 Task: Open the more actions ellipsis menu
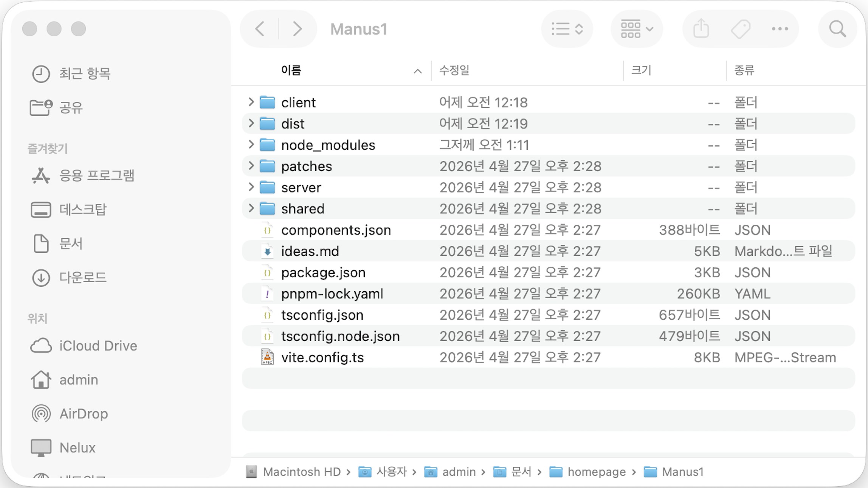pos(780,29)
